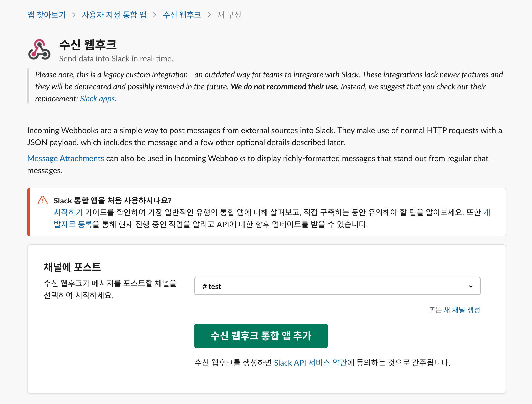The width and height of the screenshot is (532, 404).
Task: Click the 채널에 포스트 section heading
Action: click(x=72, y=267)
